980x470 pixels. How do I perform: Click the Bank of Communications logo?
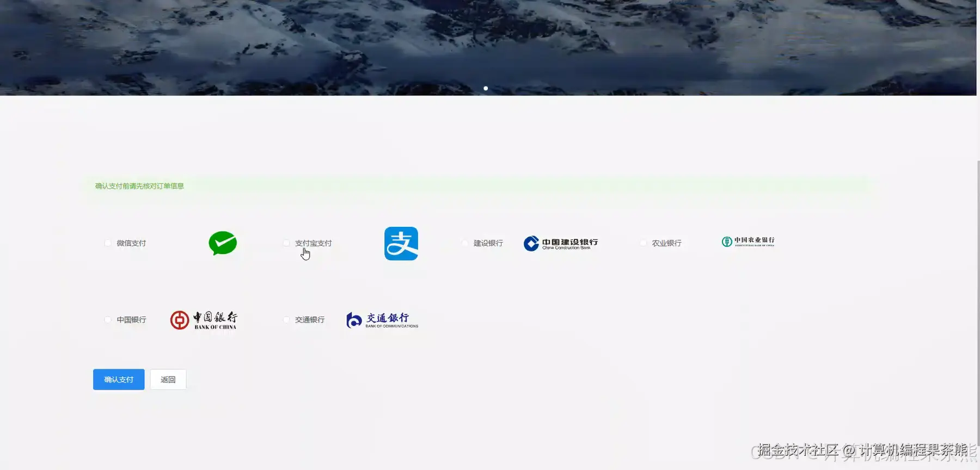(x=382, y=320)
